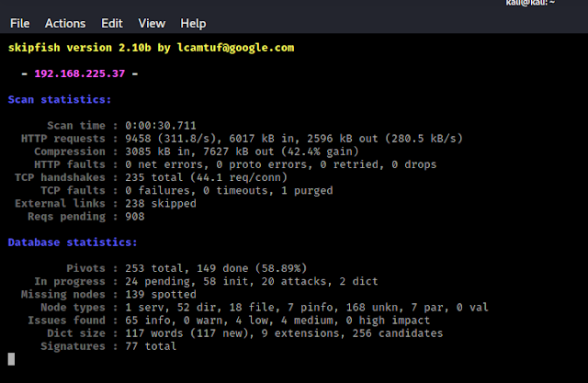
Task: Click External links value 238 skipped
Action: click(161, 204)
